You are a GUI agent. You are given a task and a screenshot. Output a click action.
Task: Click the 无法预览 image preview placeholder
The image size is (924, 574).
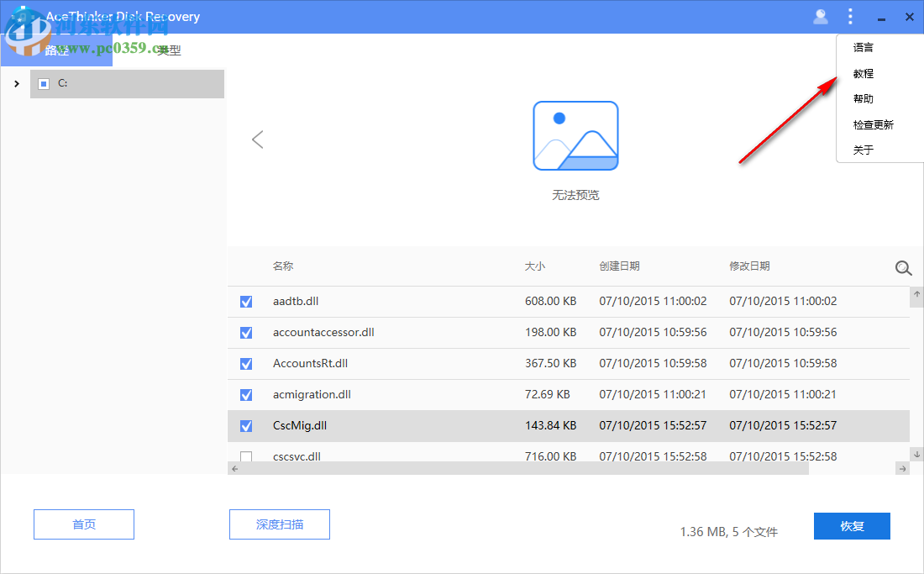pos(575,136)
